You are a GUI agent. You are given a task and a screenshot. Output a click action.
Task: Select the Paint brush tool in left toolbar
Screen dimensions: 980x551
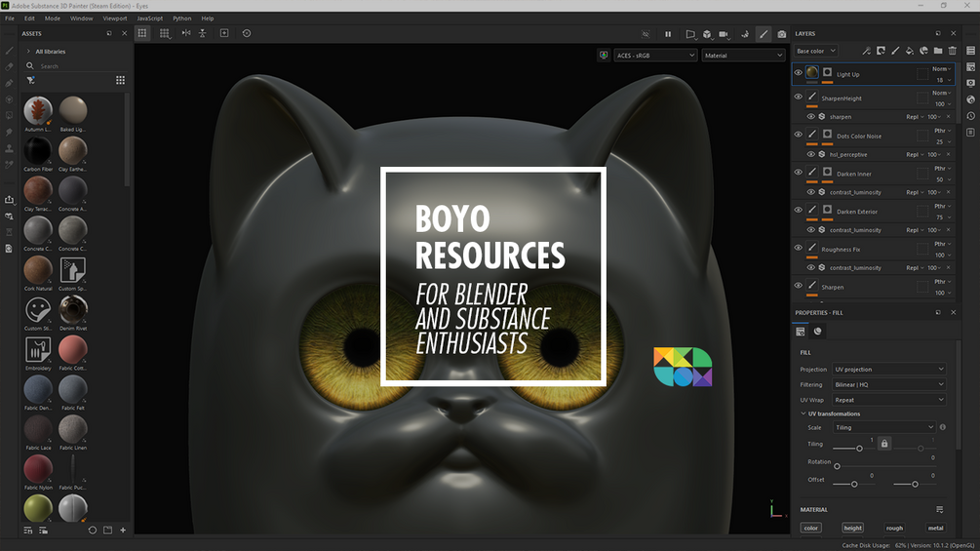click(x=10, y=51)
